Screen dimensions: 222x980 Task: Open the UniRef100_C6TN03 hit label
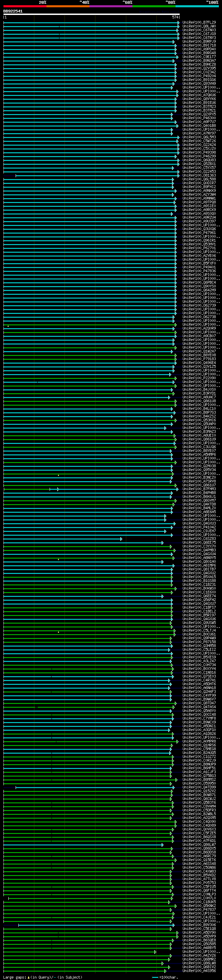tap(199, 30)
